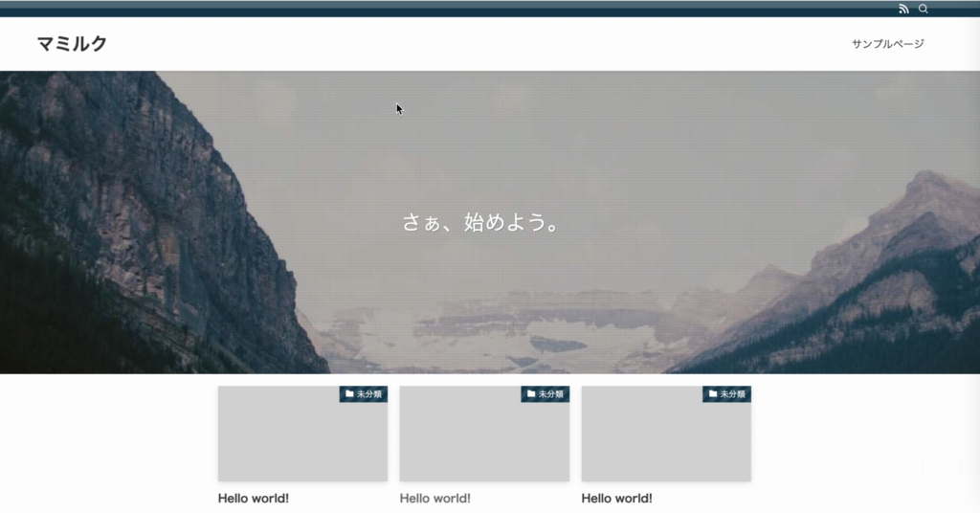Image resolution: width=980 pixels, height=513 pixels.
Task: Open the leftmost Hello world! post title
Action: click(x=253, y=499)
